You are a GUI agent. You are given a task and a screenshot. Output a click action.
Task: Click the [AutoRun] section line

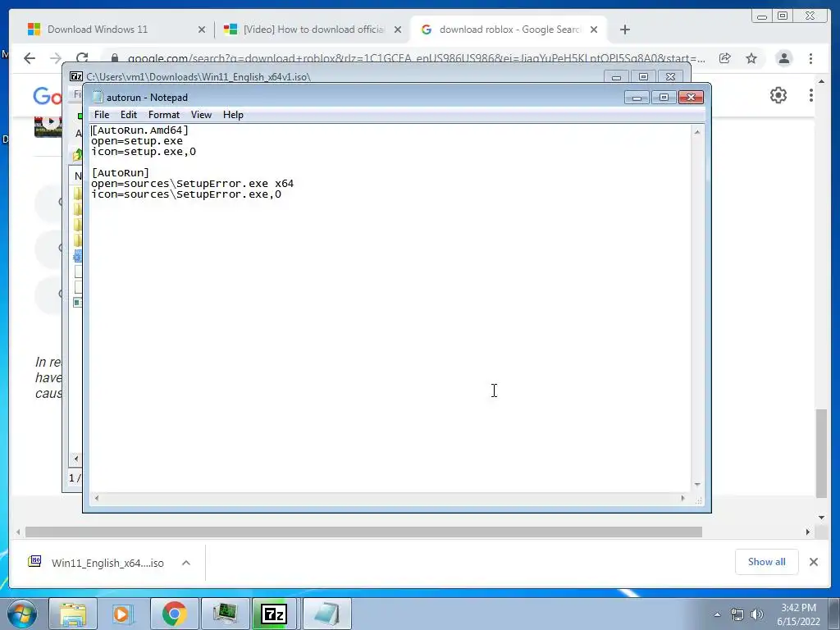pyautogui.click(x=121, y=172)
